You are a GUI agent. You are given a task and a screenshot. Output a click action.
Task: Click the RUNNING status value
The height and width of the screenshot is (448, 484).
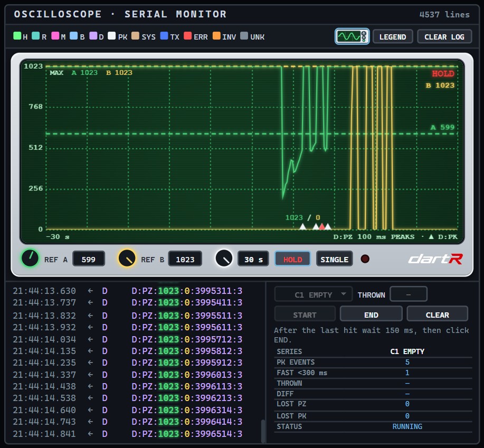(x=407, y=426)
